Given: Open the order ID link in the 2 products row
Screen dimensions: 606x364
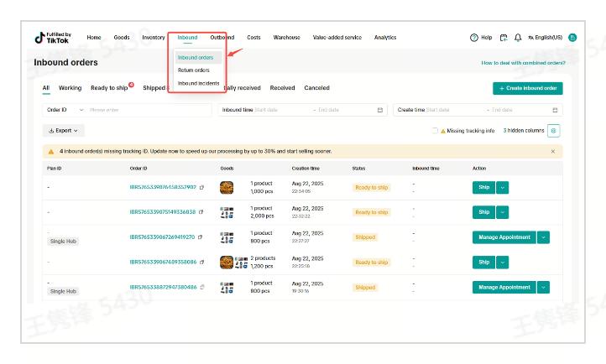Looking at the screenshot, I should point(163,262).
